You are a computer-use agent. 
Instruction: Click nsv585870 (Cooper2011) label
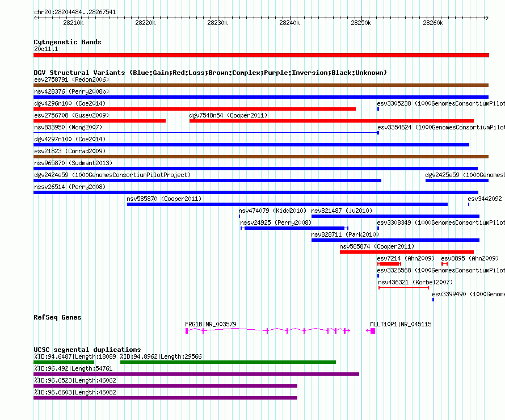(164, 199)
